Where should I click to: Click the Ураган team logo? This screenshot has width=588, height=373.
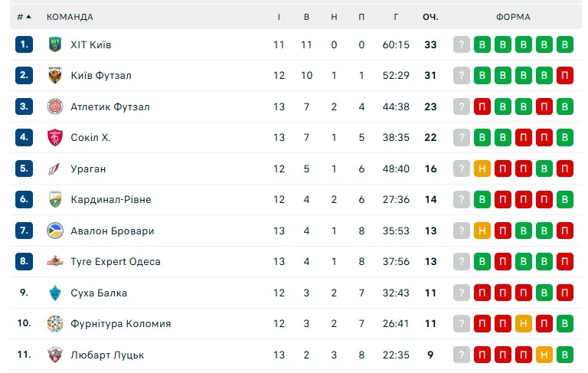[55, 169]
